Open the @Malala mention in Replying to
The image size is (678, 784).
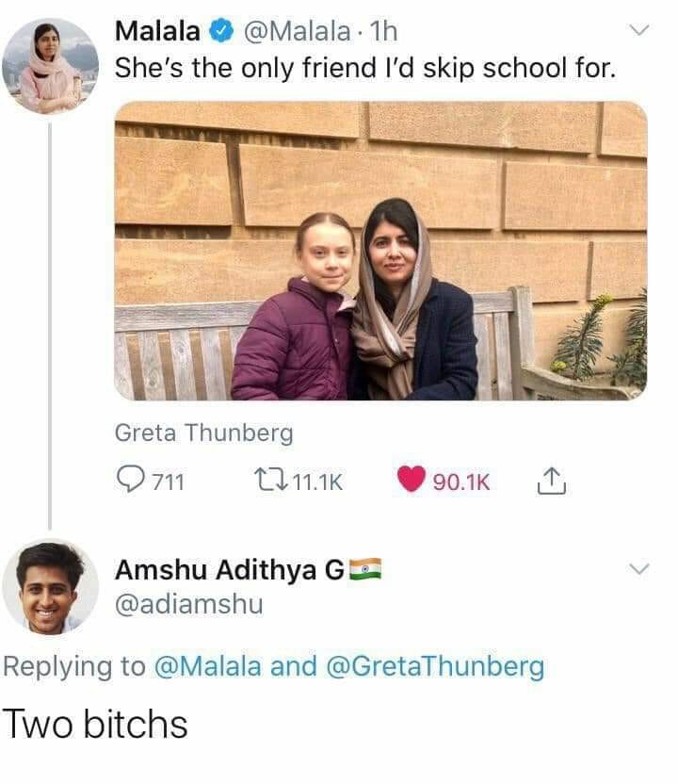click(207, 667)
